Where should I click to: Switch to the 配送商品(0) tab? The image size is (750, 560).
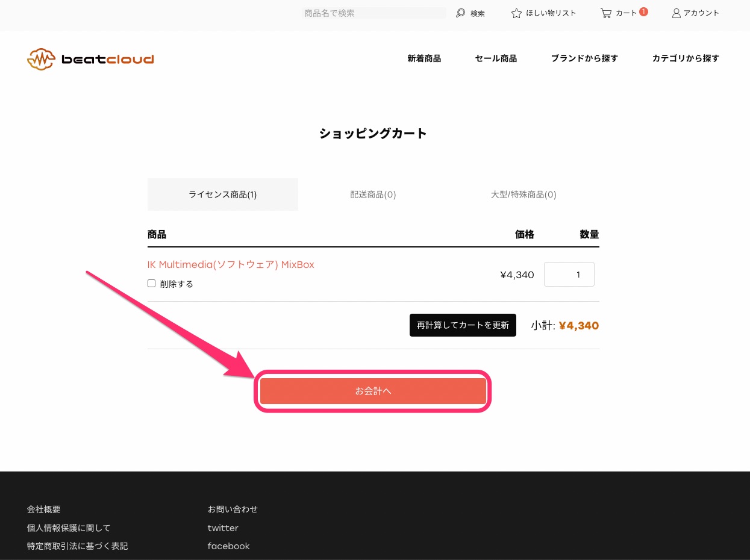[x=373, y=194]
